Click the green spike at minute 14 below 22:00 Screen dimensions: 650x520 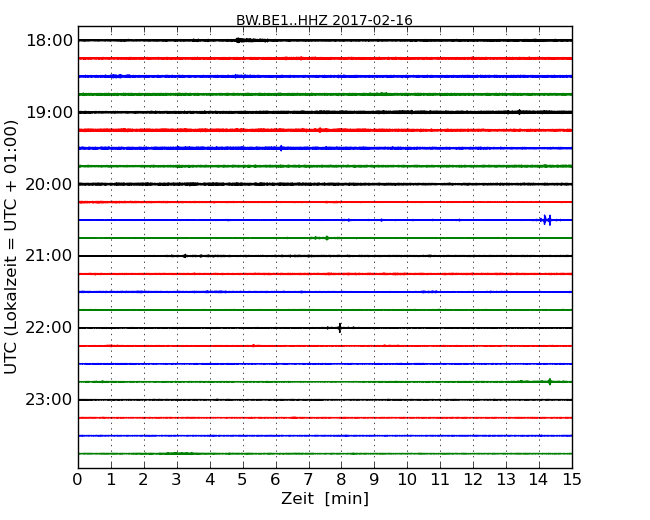(550, 381)
